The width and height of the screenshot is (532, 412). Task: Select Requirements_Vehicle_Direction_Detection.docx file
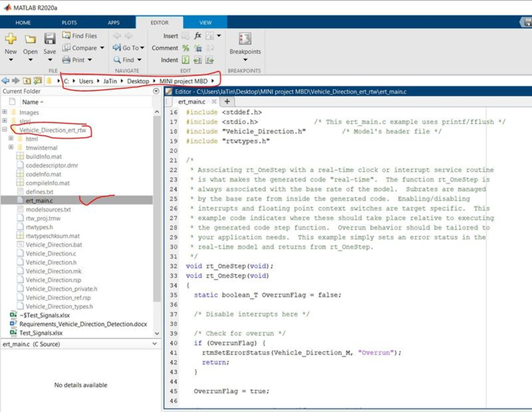[83, 324]
